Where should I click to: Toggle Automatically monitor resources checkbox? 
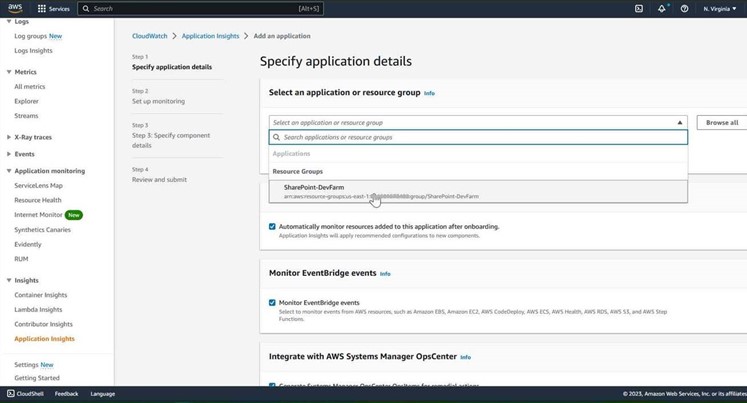[272, 226]
